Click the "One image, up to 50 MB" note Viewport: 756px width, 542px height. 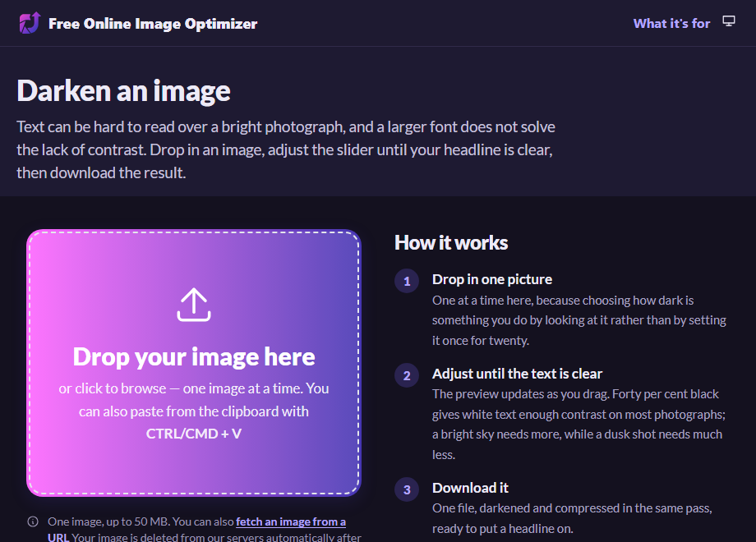click(x=108, y=521)
